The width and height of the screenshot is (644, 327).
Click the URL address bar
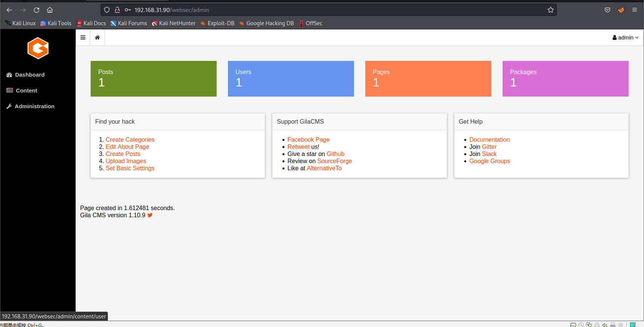click(x=328, y=10)
